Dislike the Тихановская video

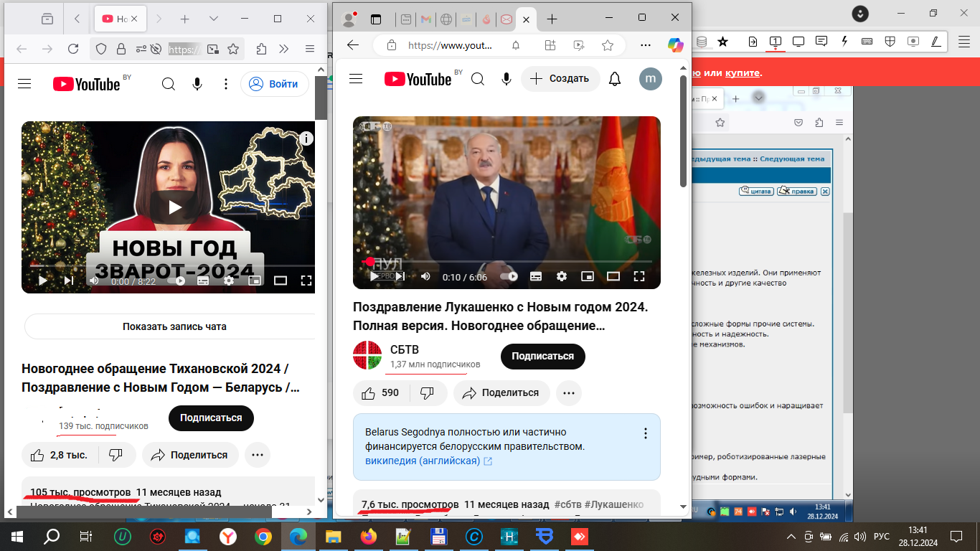click(115, 455)
